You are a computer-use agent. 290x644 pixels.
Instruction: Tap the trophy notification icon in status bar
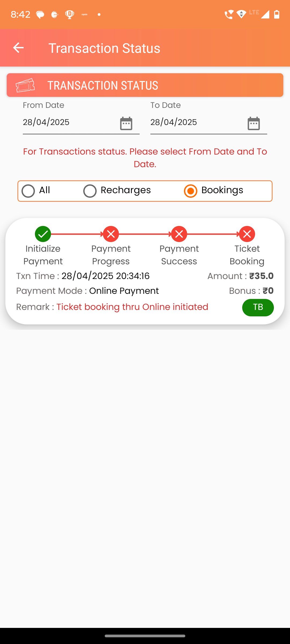coord(70,14)
